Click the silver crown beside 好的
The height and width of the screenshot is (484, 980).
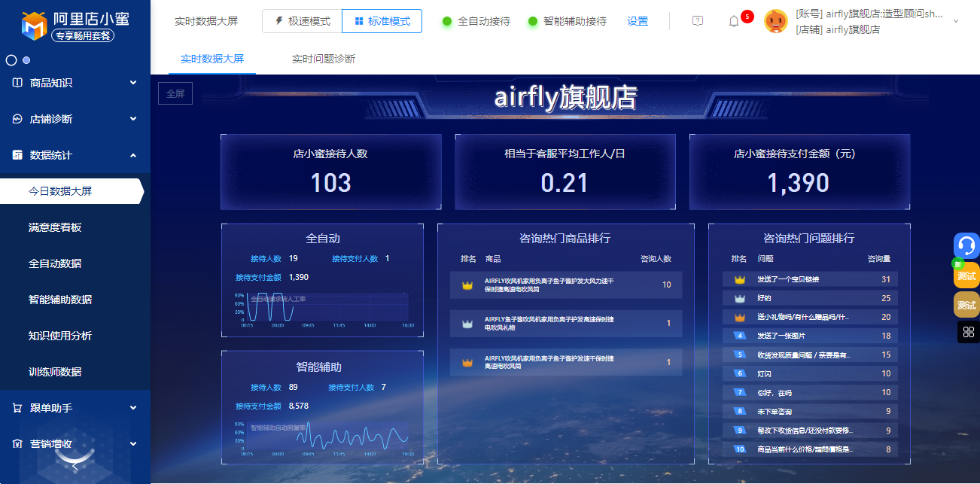[x=739, y=298]
